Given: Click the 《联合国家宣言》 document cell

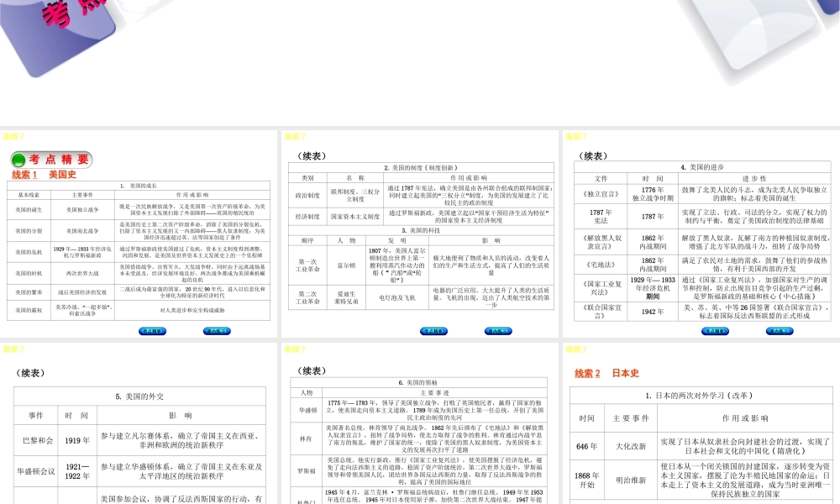Looking at the screenshot, I should [601, 312].
